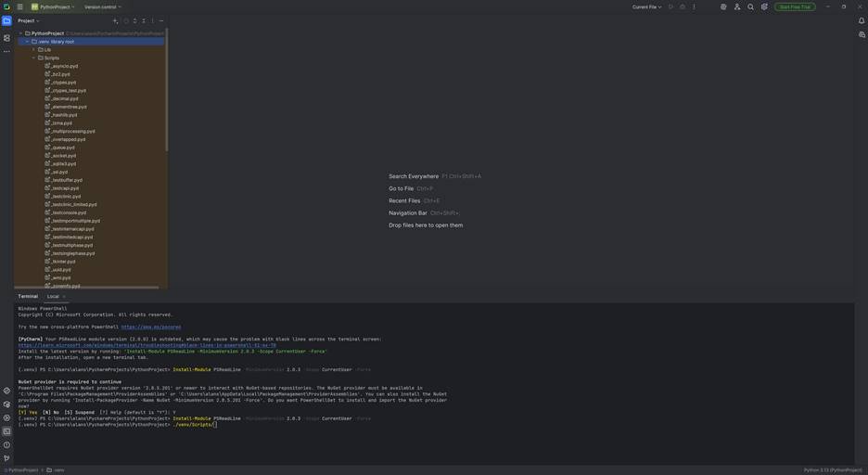Image resolution: width=868 pixels, height=475 pixels.
Task: Open the aka.ms/pscore6 link in terminal
Action: (151, 327)
